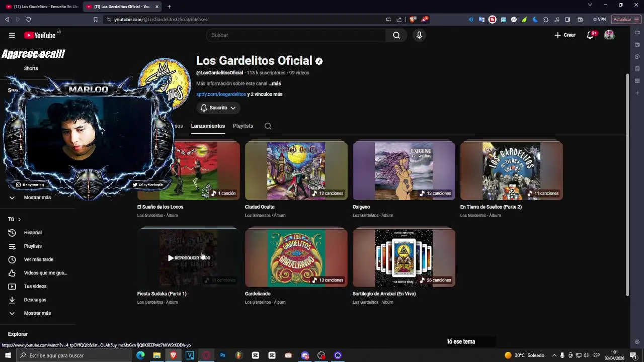Image resolution: width=644 pixels, height=362 pixels.
Task: Reload the page in the browser
Action: (29, 20)
